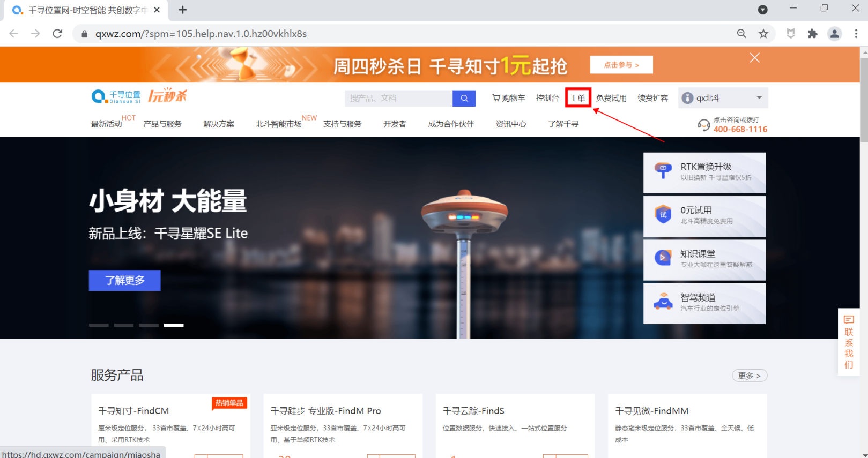Click the tab search dropdown icon
This screenshot has width=868, height=458.
(763, 10)
